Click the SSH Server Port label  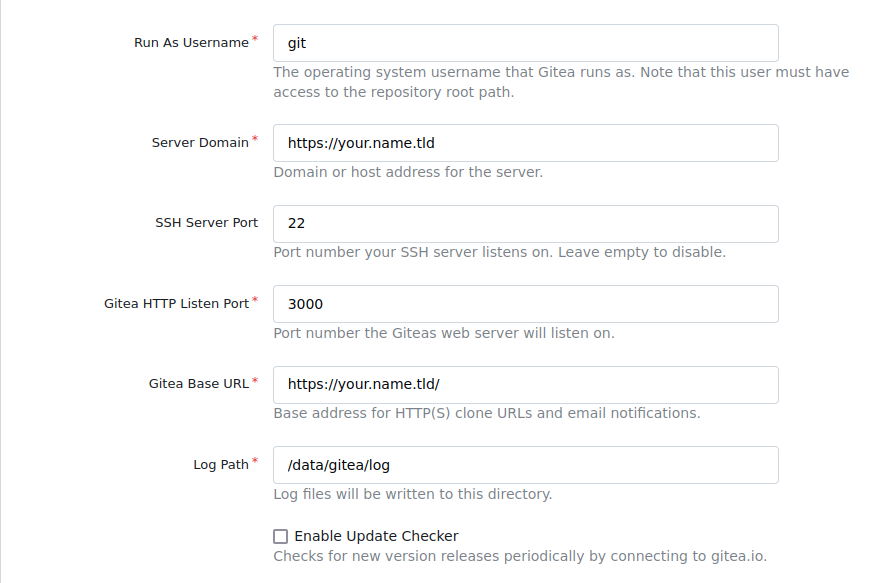207,223
